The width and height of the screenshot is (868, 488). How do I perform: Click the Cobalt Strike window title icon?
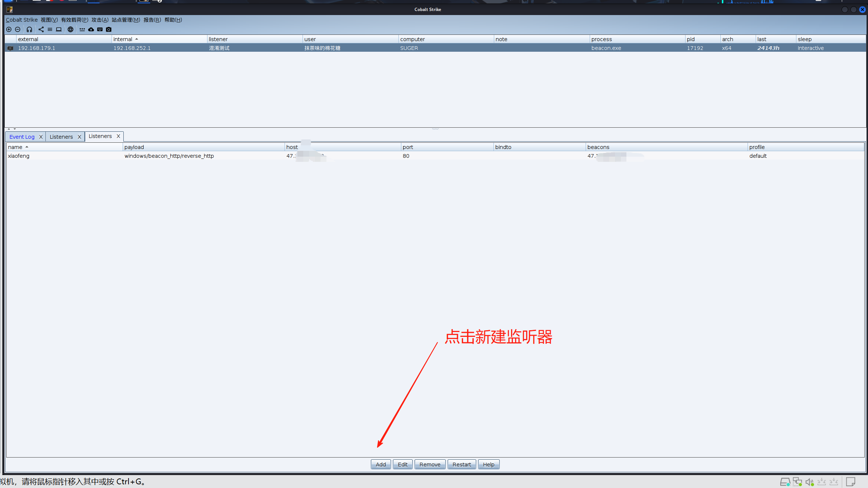[10, 10]
